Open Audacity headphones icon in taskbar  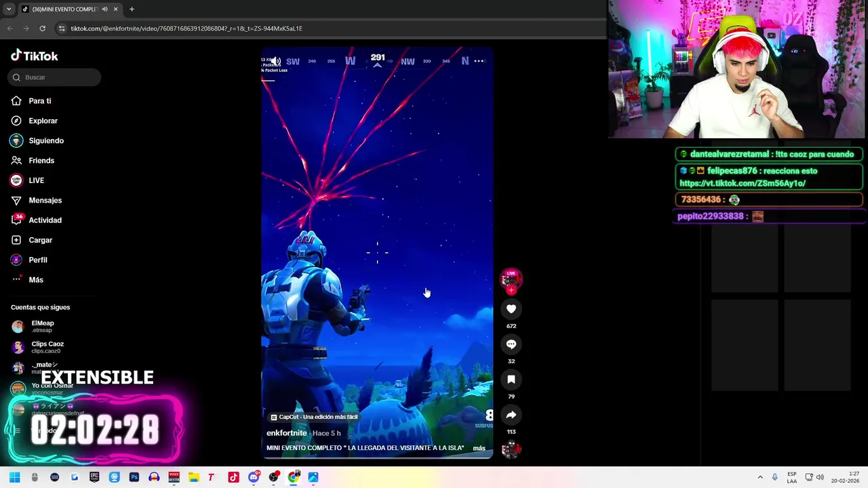click(x=154, y=477)
